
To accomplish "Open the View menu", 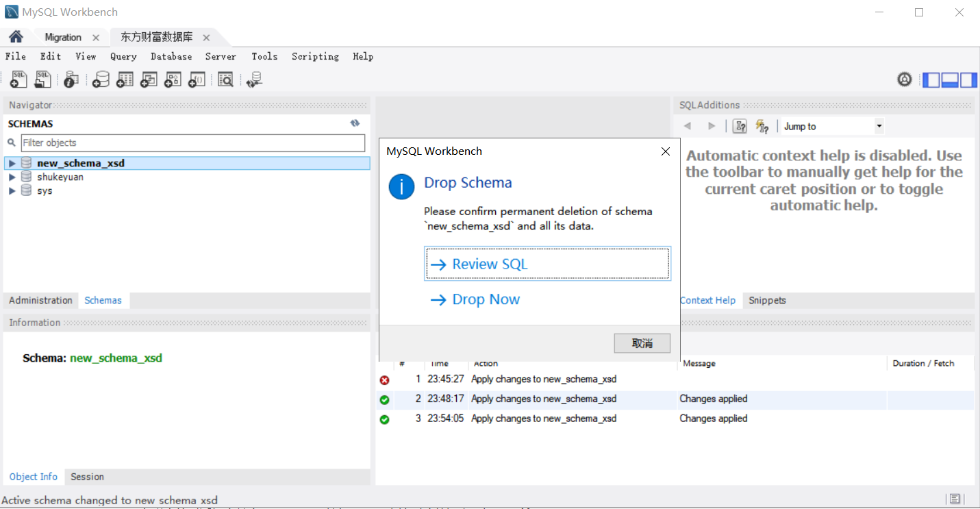I will [86, 57].
